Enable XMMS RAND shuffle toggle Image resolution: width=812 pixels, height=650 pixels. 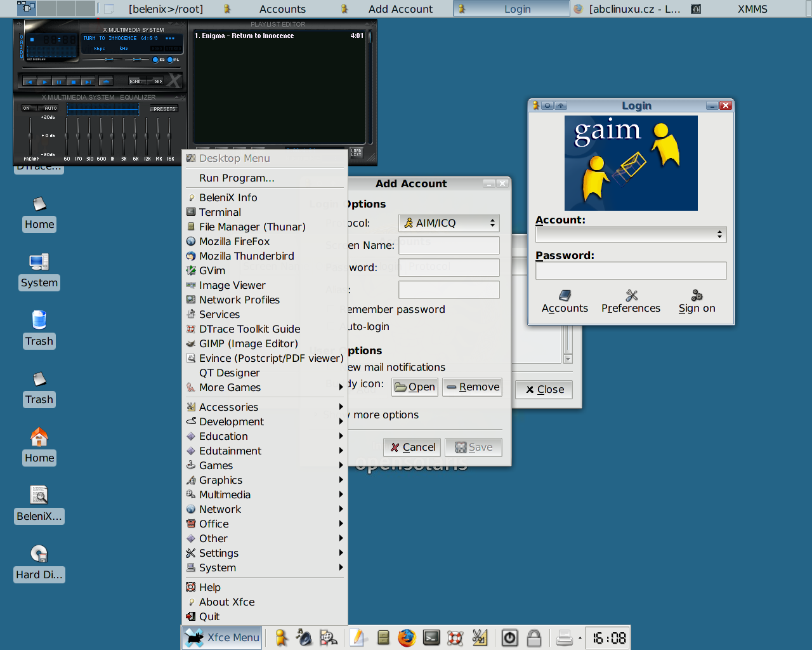(136, 81)
